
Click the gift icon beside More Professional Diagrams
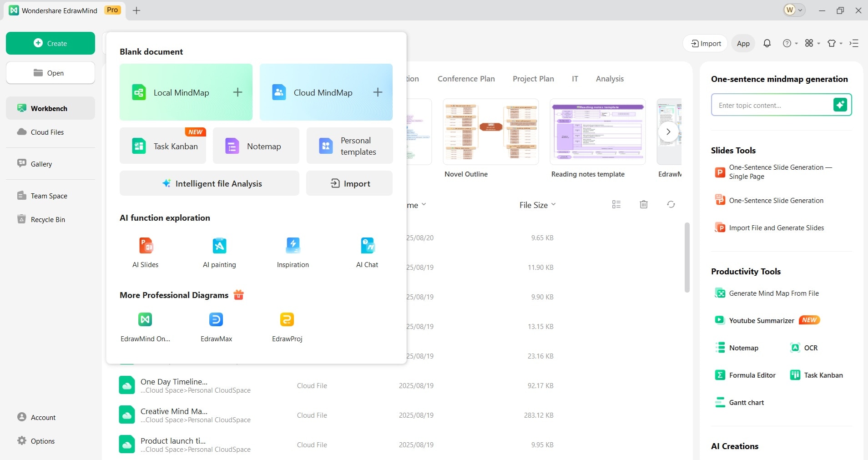(238, 295)
